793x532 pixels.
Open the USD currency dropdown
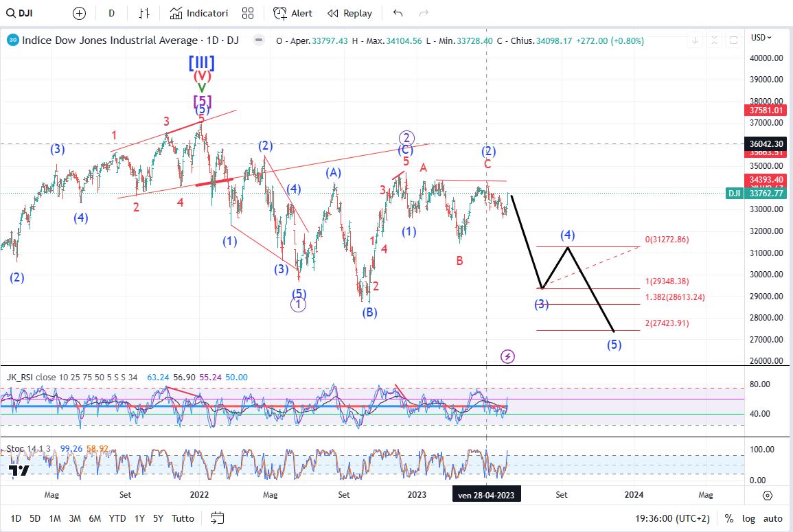761,38
